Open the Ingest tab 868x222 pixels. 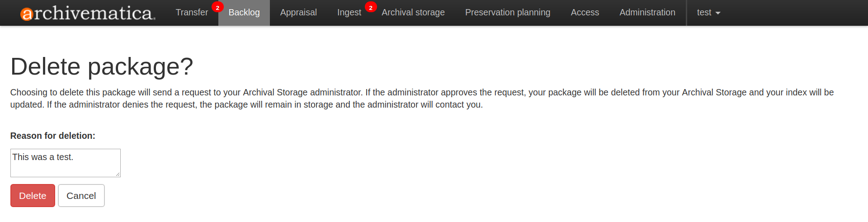tap(349, 13)
